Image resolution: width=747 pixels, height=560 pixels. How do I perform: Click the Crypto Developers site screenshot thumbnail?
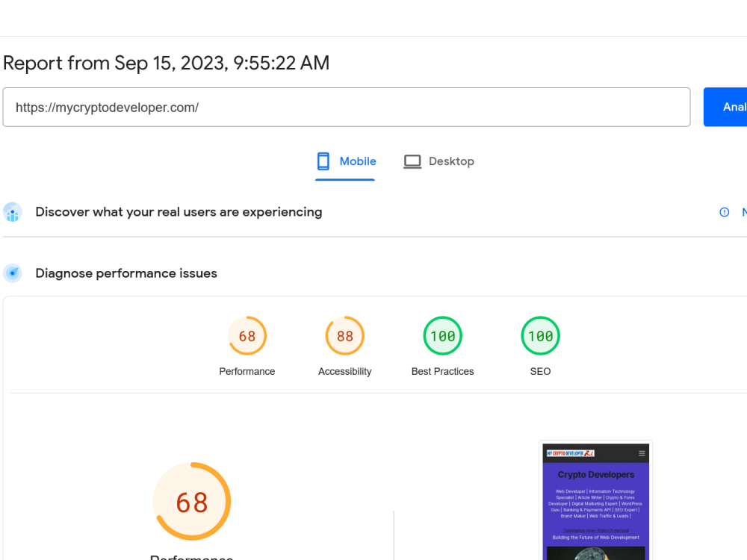tap(595, 500)
